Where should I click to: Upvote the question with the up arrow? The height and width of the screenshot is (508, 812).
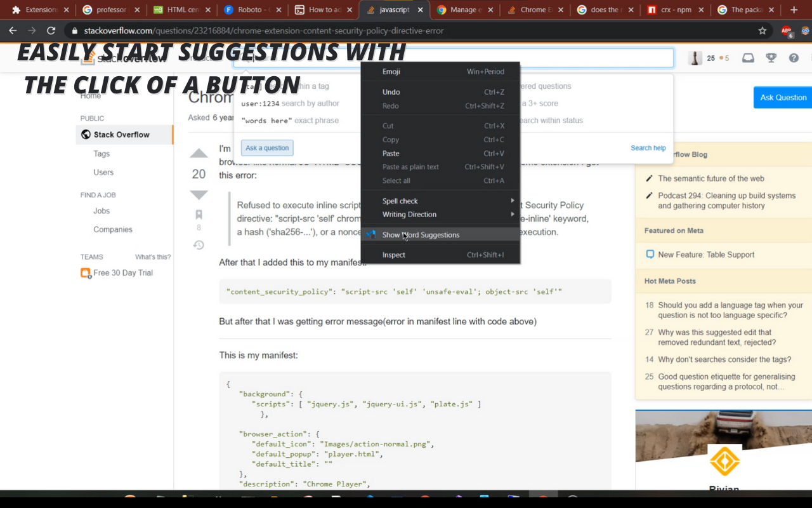pyautogui.click(x=199, y=154)
